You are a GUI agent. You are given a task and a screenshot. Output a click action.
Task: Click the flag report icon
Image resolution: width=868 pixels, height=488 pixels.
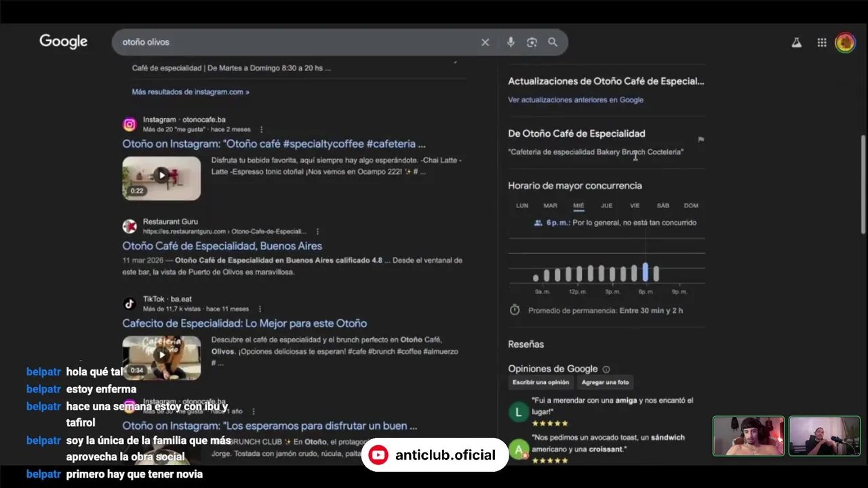click(x=701, y=140)
